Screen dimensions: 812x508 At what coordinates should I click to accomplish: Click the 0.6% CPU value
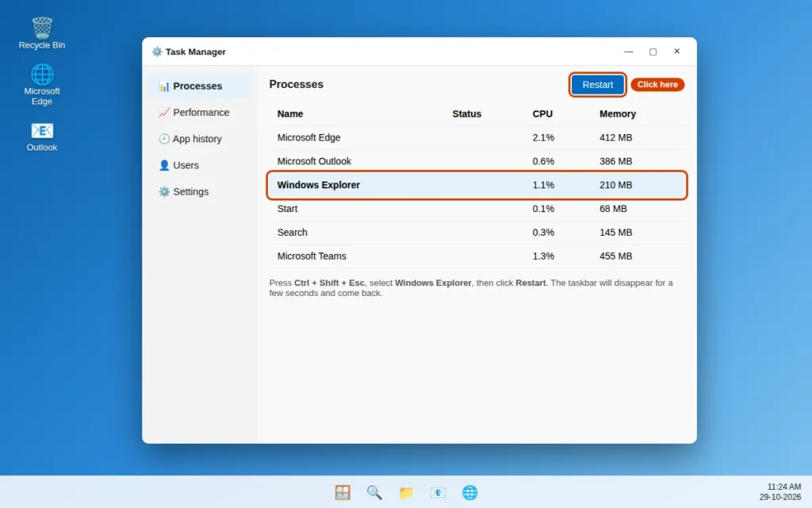[x=543, y=162]
